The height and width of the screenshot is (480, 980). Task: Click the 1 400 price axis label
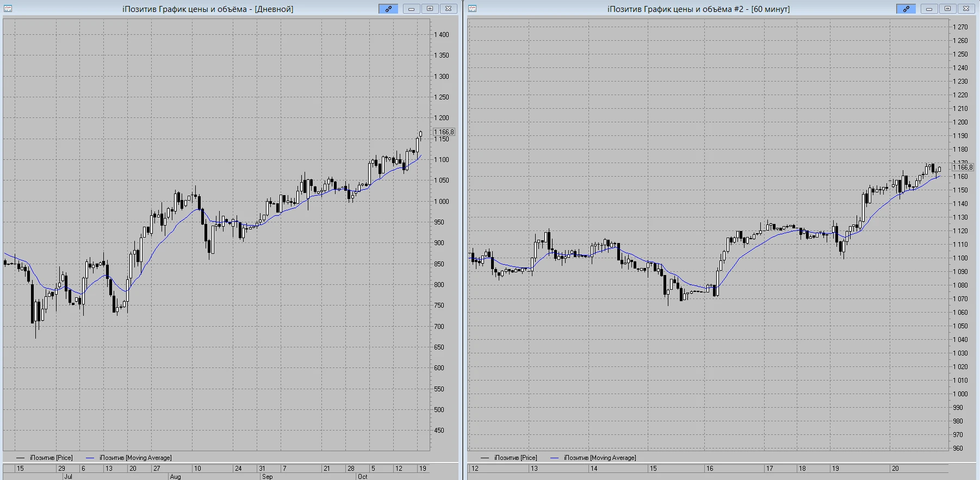click(442, 35)
